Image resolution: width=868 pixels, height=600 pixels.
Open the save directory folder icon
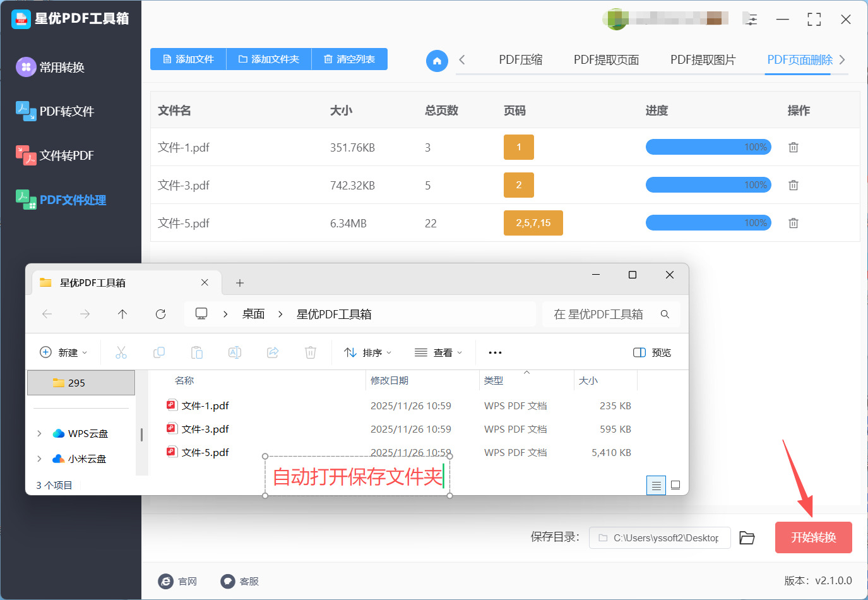[x=747, y=537]
